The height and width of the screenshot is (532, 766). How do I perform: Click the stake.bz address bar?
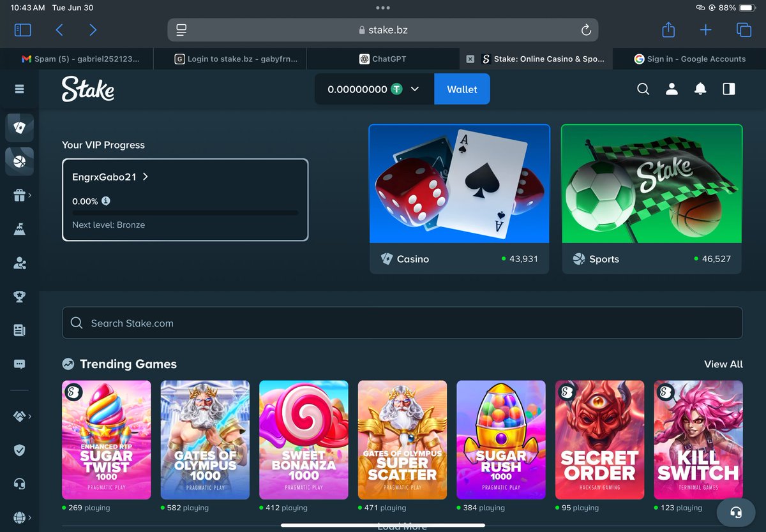click(x=383, y=30)
